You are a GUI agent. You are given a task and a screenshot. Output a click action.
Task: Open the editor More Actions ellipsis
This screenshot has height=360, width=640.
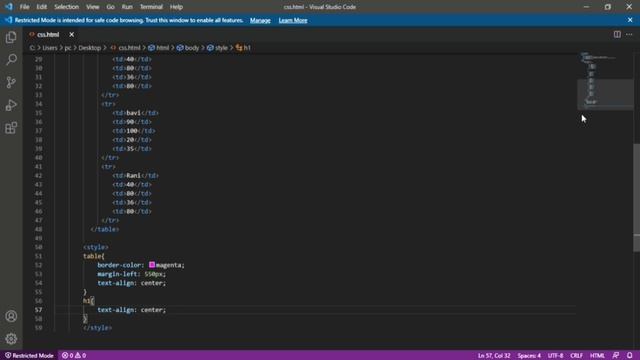pos(629,34)
